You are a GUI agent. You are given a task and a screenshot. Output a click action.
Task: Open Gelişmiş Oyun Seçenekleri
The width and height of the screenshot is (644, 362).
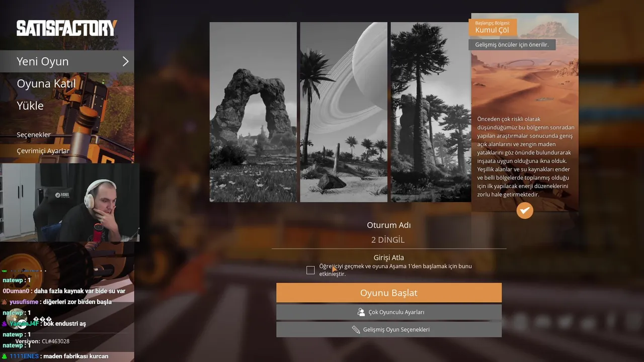click(x=389, y=330)
